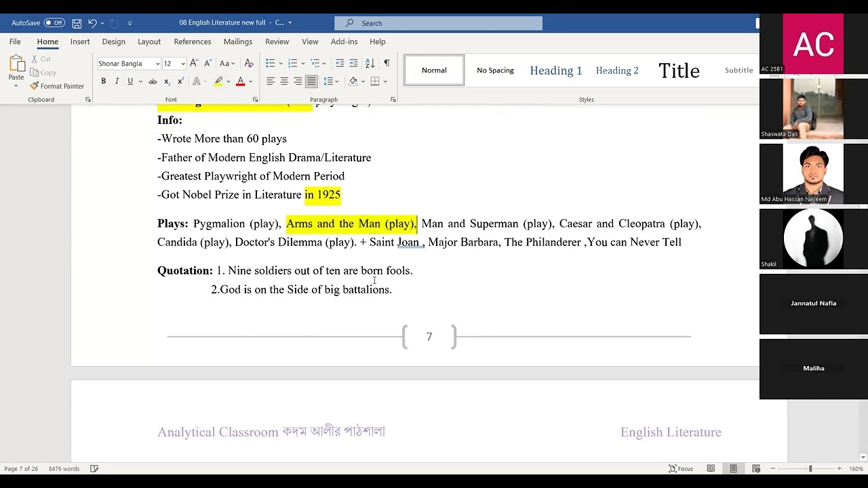Click the Search box in title bar

(438, 23)
